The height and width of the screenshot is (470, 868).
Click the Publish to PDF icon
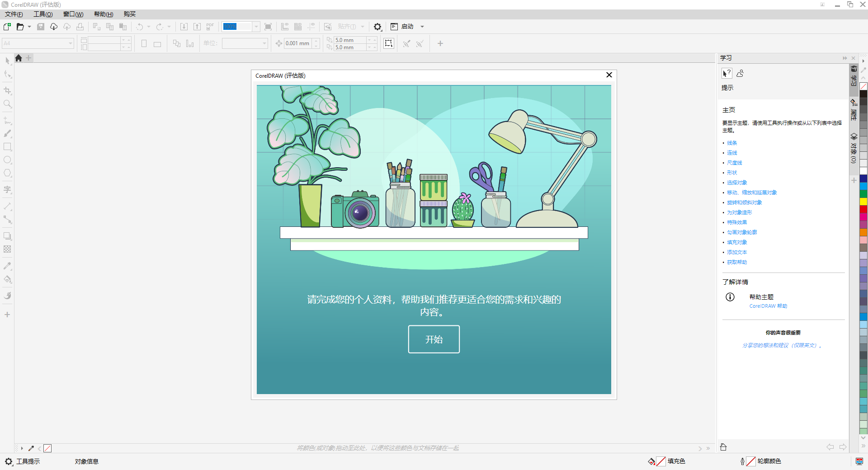point(210,27)
